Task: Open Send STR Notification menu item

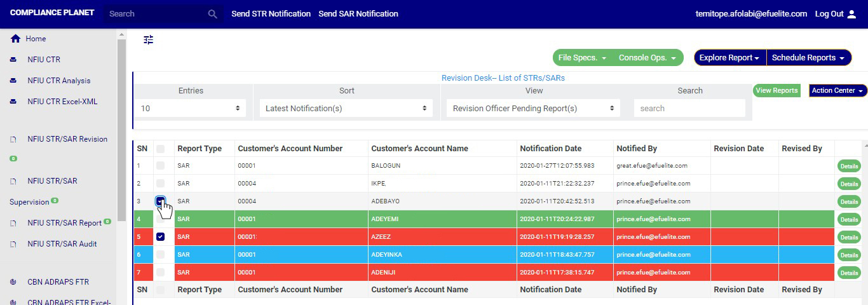Action: click(271, 14)
